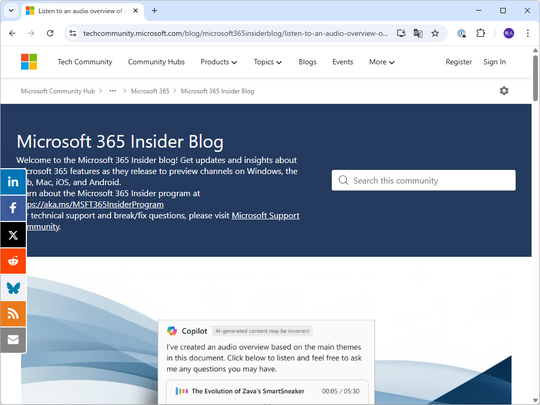Click the Search this community field
The height and width of the screenshot is (405, 540).
424,180
